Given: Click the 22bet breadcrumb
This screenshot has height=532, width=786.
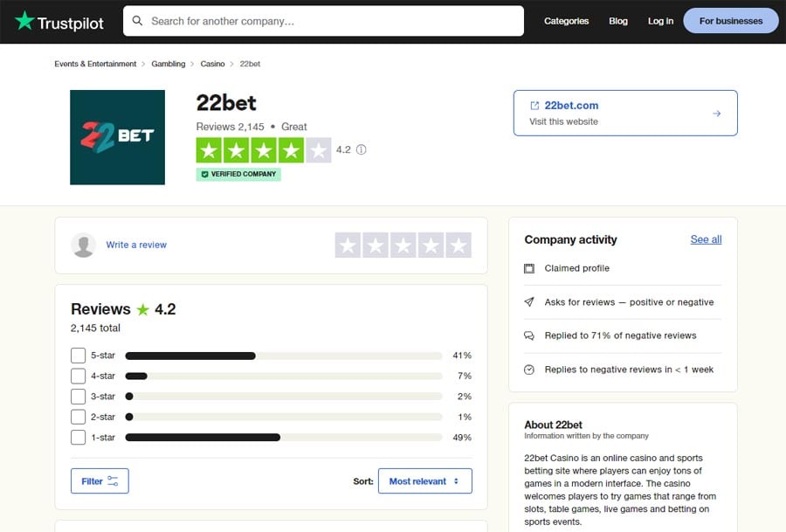Looking at the screenshot, I should (x=250, y=64).
